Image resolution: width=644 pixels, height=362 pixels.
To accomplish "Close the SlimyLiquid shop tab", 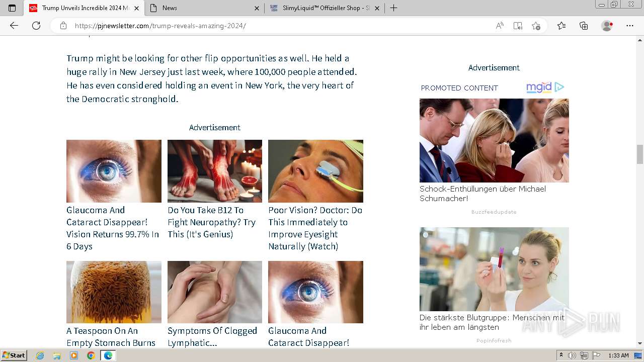I will [x=377, y=8].
